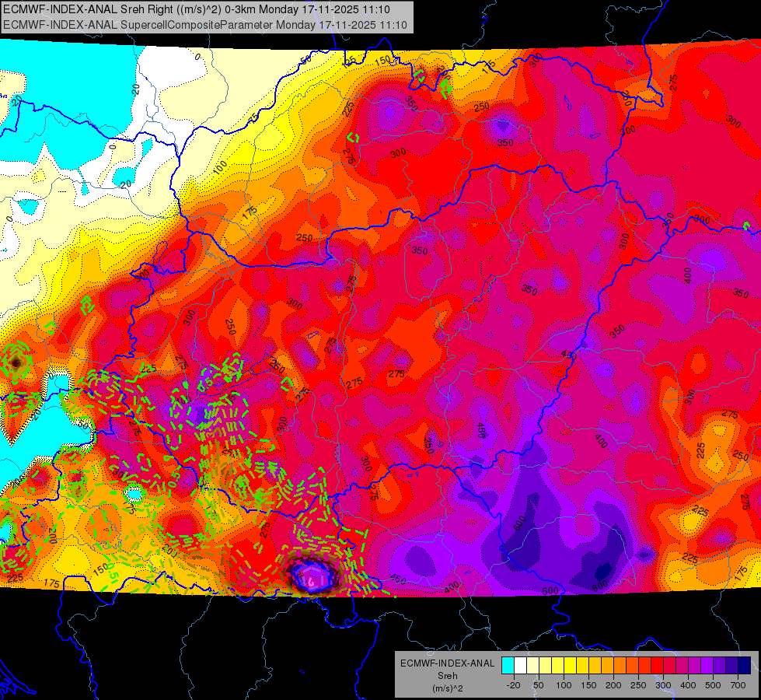Select the 'SupercellCompositeParameter' title line

(x=204, y=25)
